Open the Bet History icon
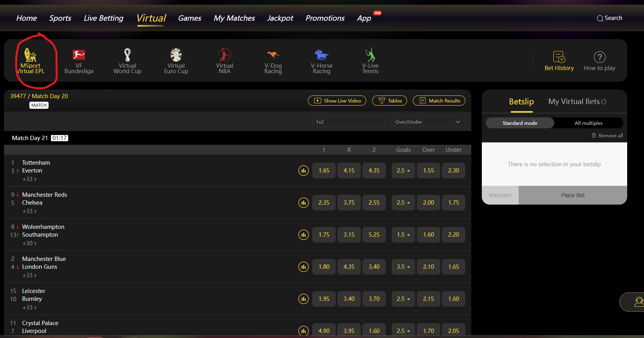Screen dimensions: 644x338 click(559, 57)
